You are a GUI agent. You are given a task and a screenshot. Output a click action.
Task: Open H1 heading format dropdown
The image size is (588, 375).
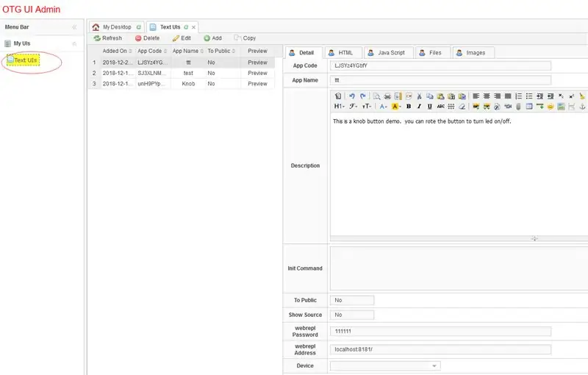point(339,107)
